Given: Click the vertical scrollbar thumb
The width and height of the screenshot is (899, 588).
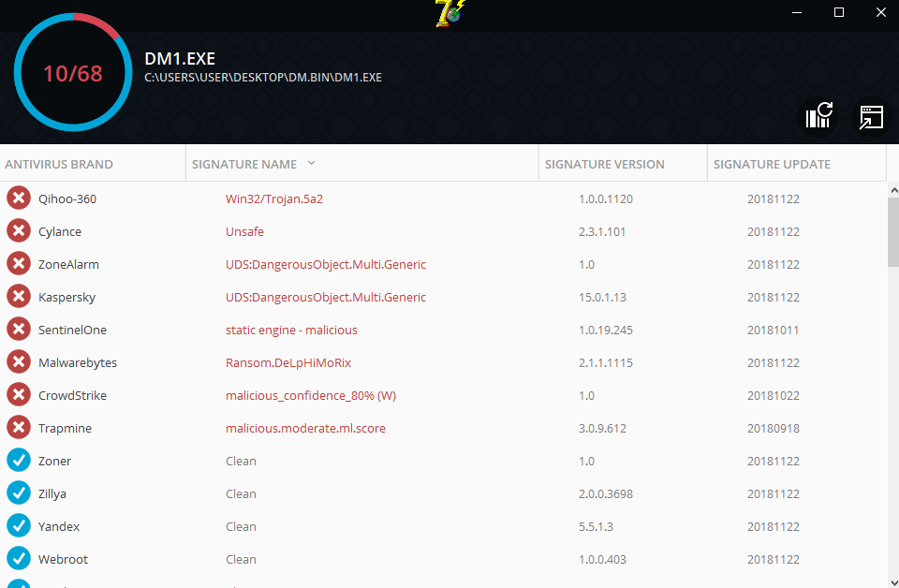Looking at the screenshot, I should [893, 232].
